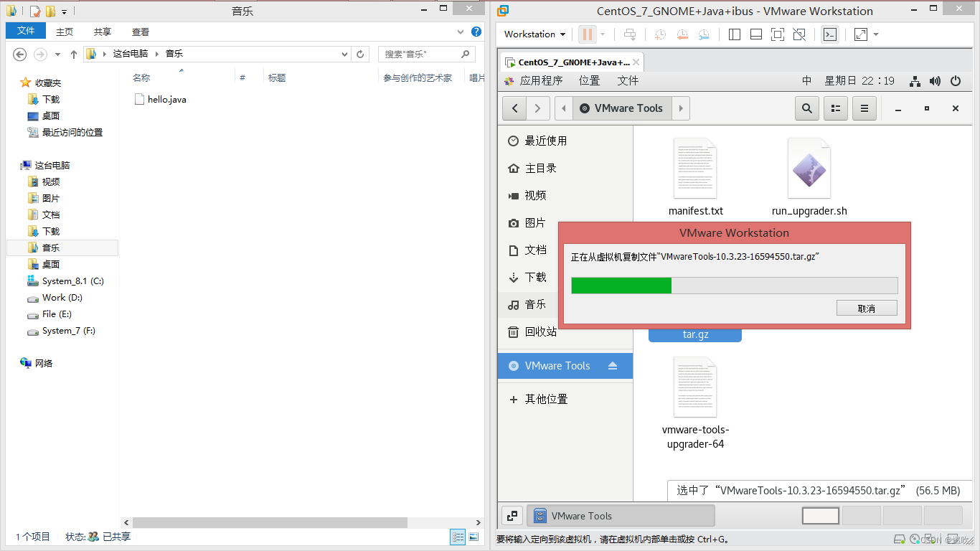Switch to first GNOME workspace in pager
980x551 pixels.
821,515
